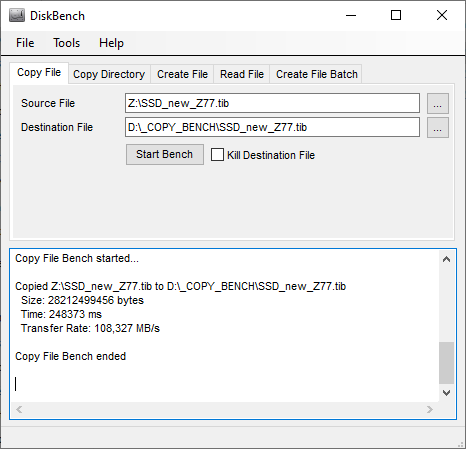The width and height of the screenshot is (466, 449).
Task: Click the Source File path field
Action: coord(272,103)
